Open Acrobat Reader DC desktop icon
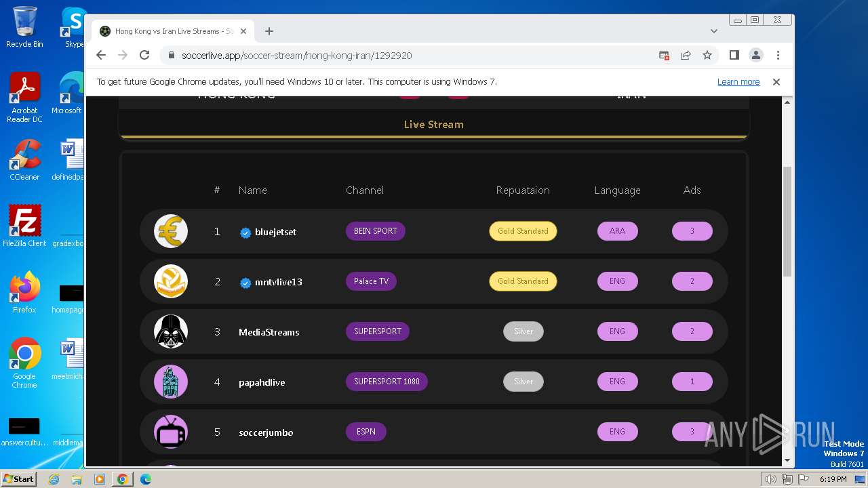Viewport: 868px width, 488px height. click(24, 98)
